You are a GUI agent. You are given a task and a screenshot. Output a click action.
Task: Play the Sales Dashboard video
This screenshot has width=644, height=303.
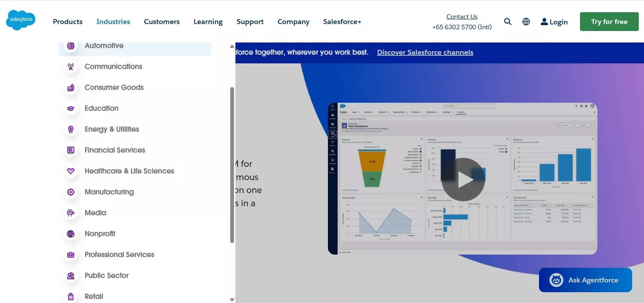pos(463,179)
